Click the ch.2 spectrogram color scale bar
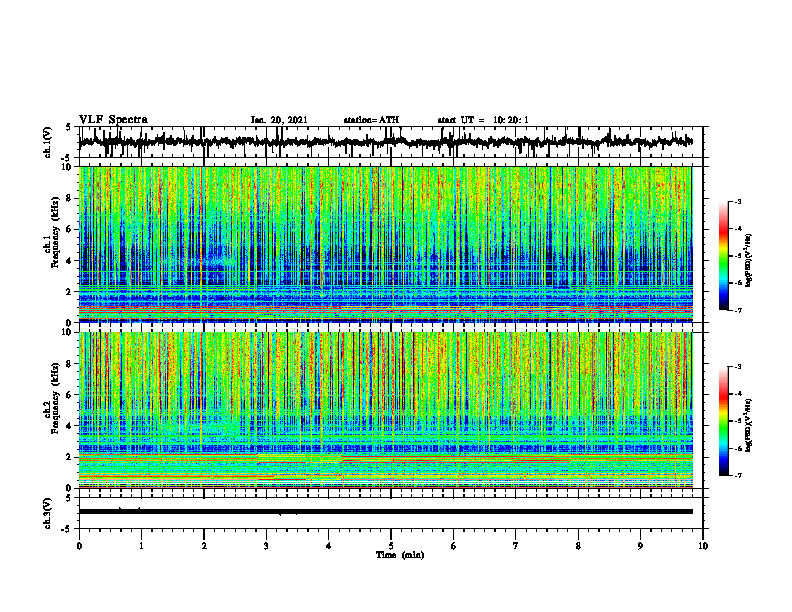 point(724,421)
